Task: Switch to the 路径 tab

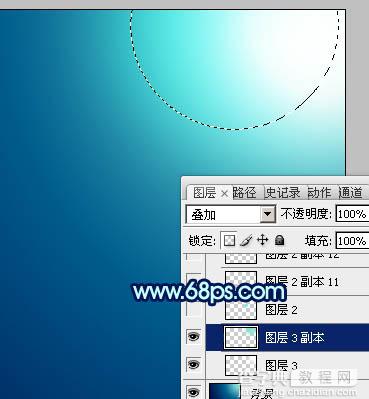Action: click(x=244, y=193)
